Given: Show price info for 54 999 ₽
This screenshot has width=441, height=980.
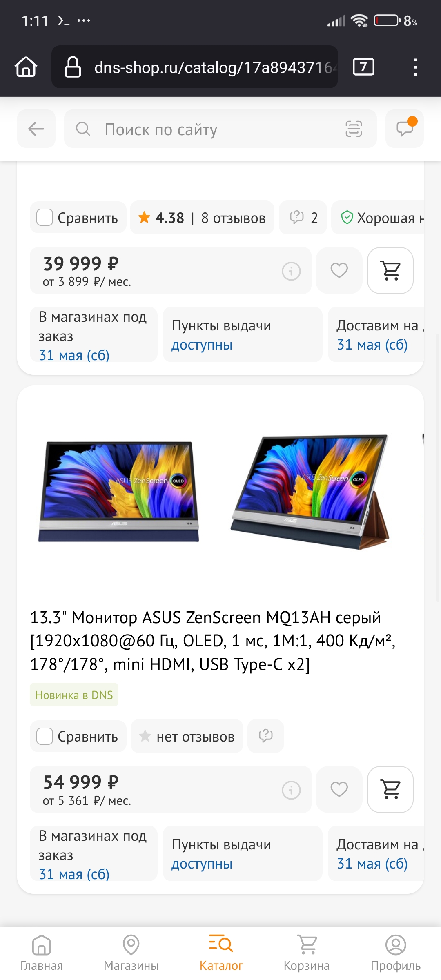Looking at the screenshot, I should click(x=291, y=790).
